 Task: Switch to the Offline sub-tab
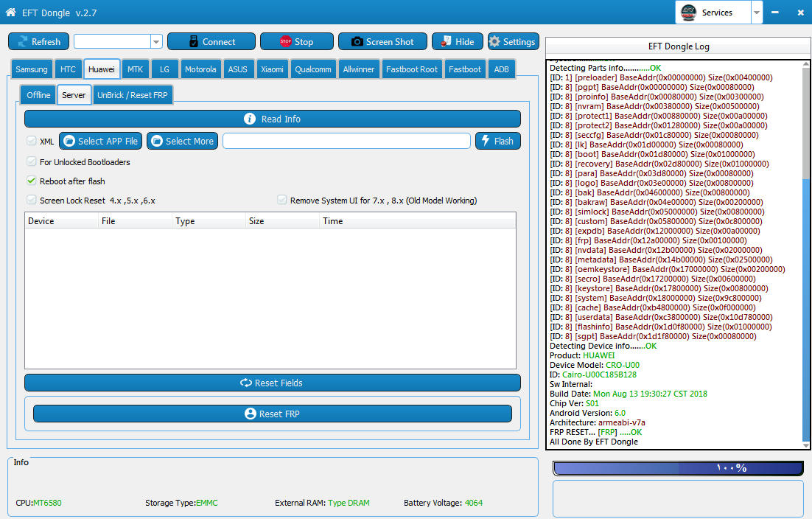[x=38, y=95]
